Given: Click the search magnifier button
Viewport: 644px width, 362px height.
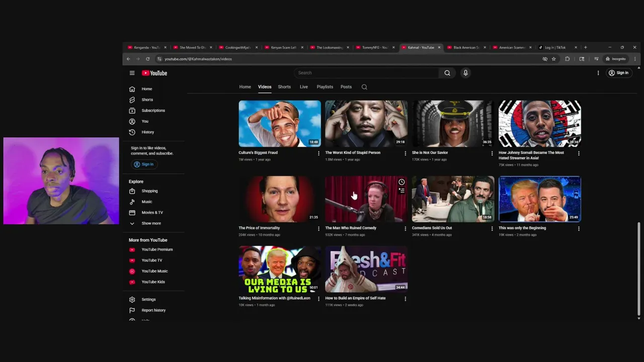Looking at the screenshot, I should point(447,73).
